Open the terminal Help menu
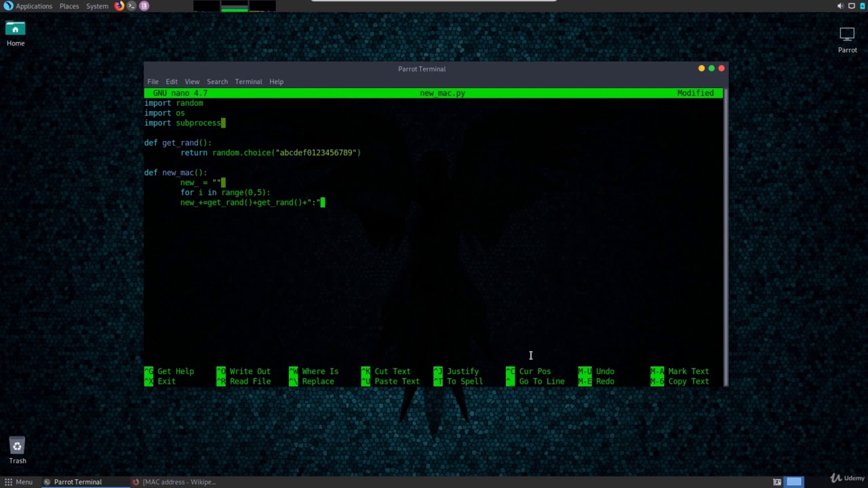The height and width of the screenshot is (488, 868). pyautogui.click(x=276, y=81)
